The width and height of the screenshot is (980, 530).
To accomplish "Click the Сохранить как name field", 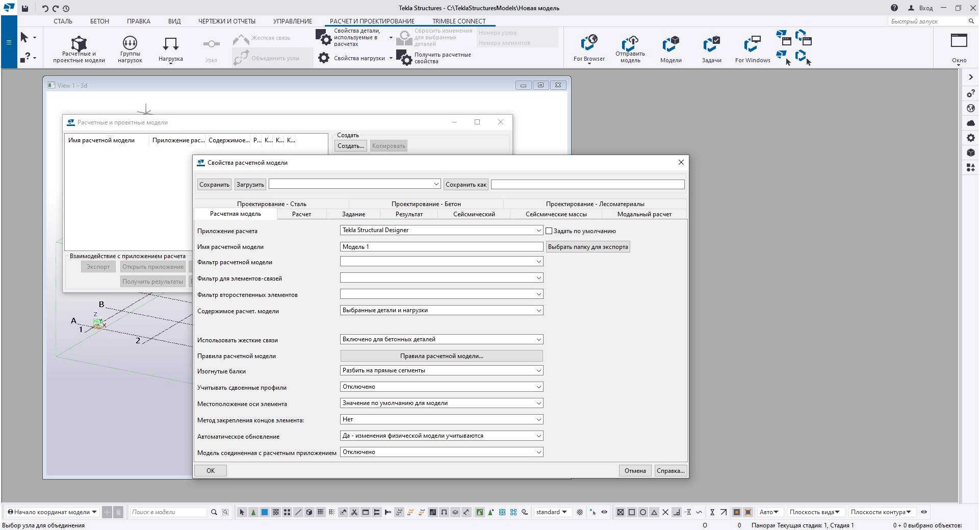I will tap(587, 184).
